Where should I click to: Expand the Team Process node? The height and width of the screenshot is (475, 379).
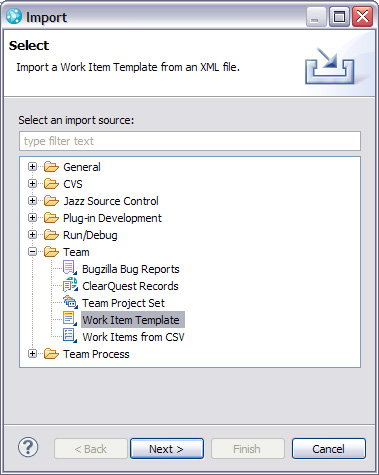click(32, 354)
